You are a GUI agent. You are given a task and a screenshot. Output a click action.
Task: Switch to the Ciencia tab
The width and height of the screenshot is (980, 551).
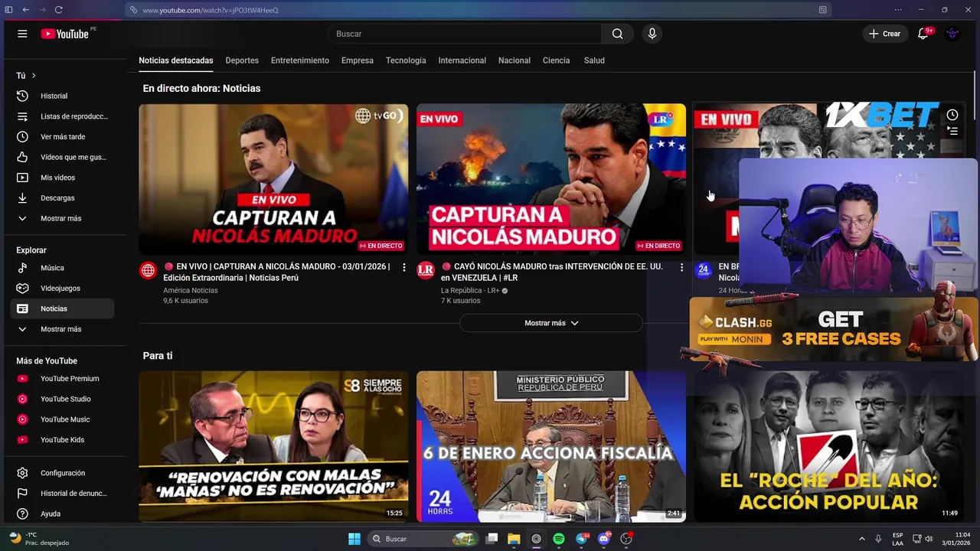pyautogui.click(x=557, y=60)
